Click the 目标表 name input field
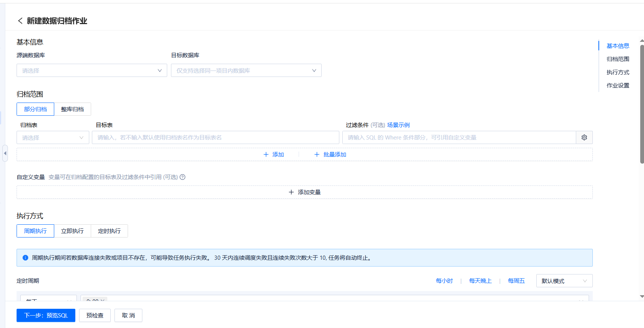This screenshot has width=644, height=328. pyautogui.click(x=215, y=138)
